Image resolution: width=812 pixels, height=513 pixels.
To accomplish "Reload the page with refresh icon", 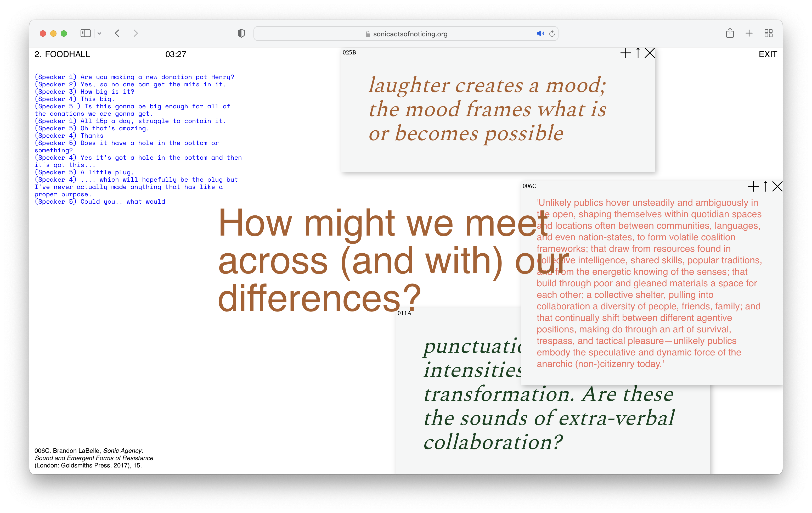I will point(552,34).
